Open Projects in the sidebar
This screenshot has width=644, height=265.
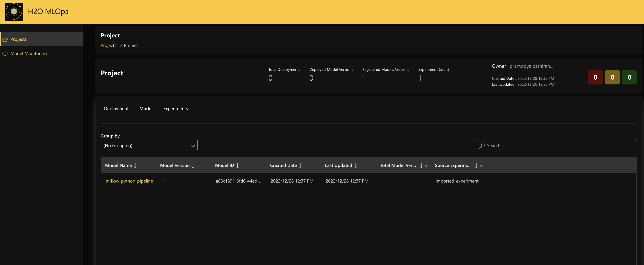42,39
